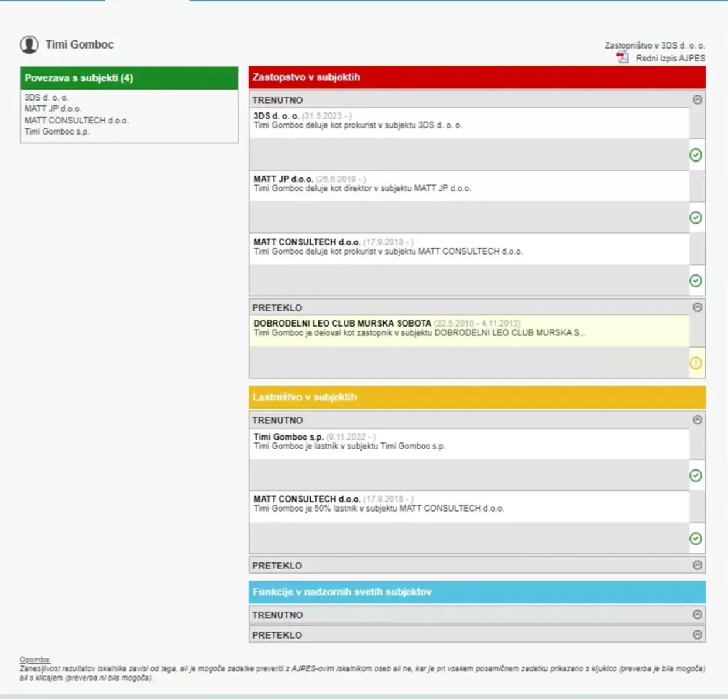Screen dimensions: 728x700
Task: Open the Redni izpis AJPES link
Action: point(670,58)
